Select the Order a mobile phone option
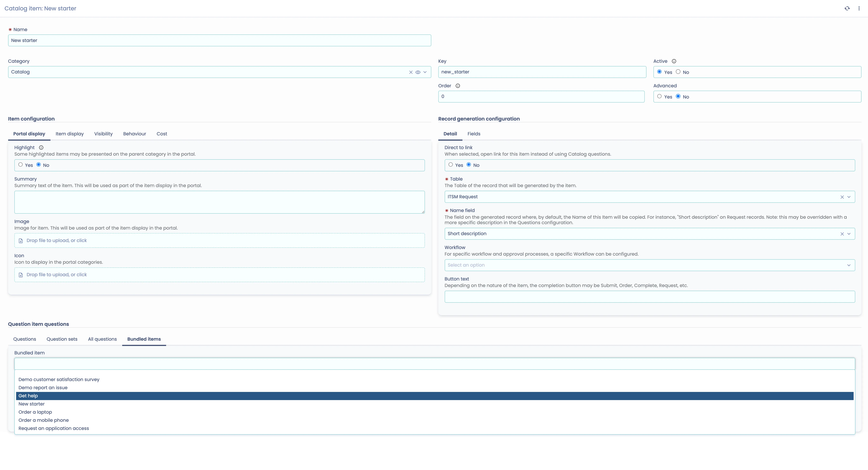This screenshot has width=868, height=470. click(435, 420)
